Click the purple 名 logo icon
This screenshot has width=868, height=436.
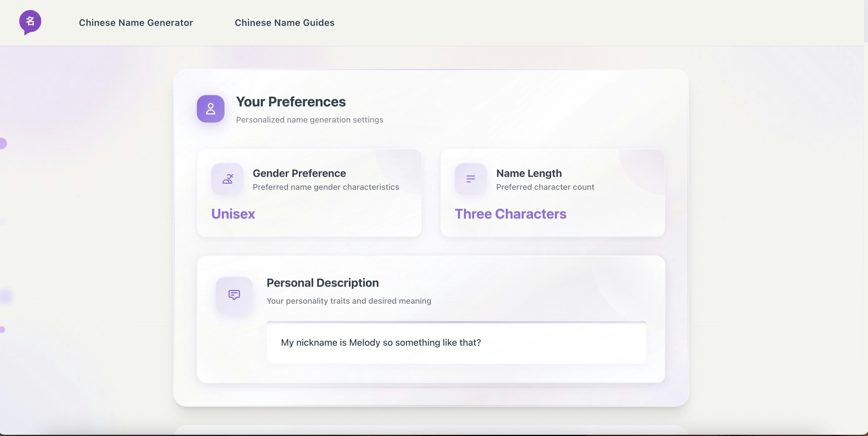[x=30, y=22]
